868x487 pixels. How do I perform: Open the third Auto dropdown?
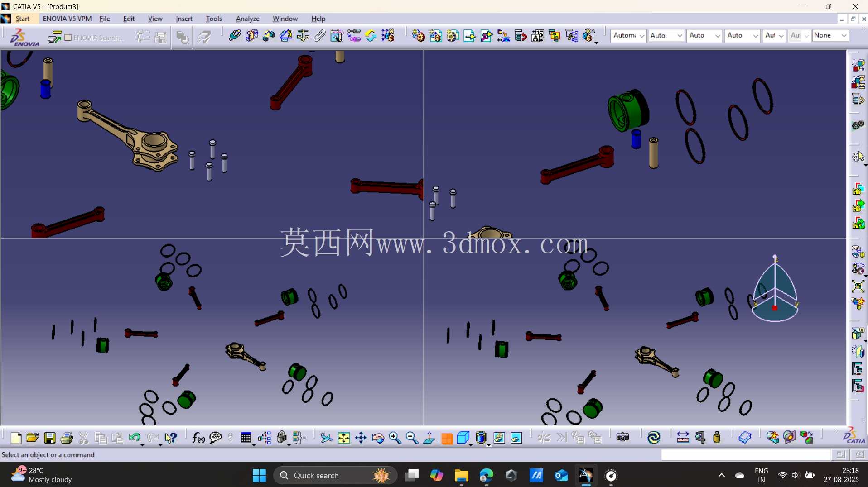pos(704,35)
